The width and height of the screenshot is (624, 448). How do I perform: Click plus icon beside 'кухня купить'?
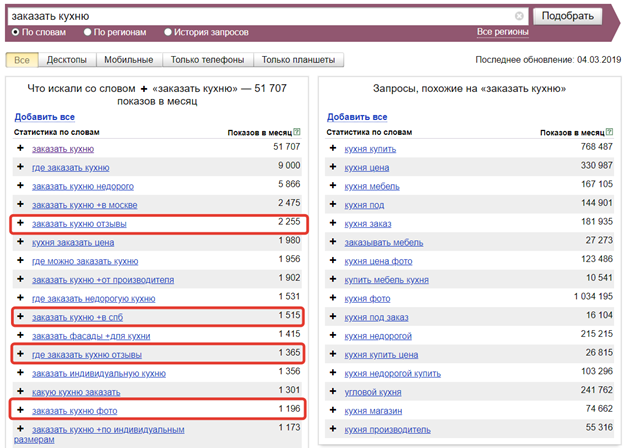coord(333,148)
